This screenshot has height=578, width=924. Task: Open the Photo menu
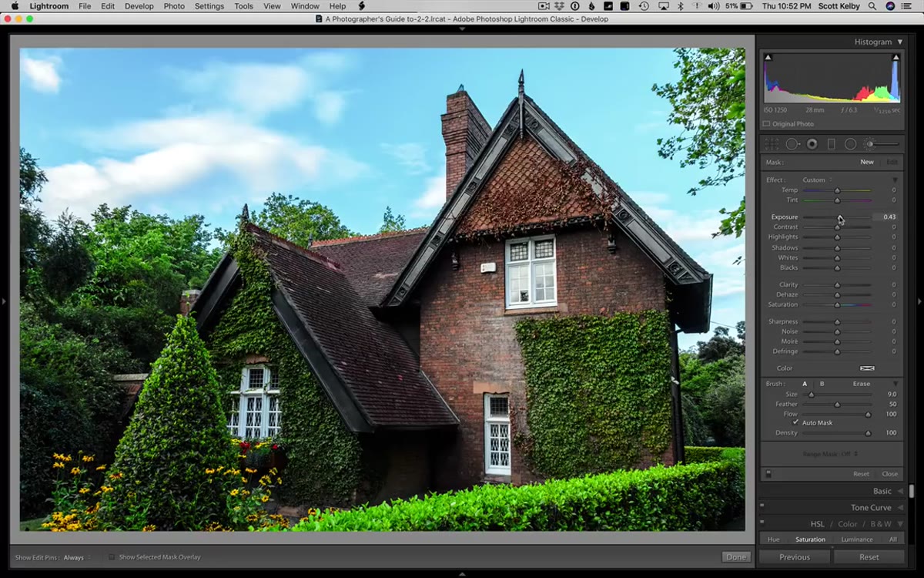(x=174, y=6)
